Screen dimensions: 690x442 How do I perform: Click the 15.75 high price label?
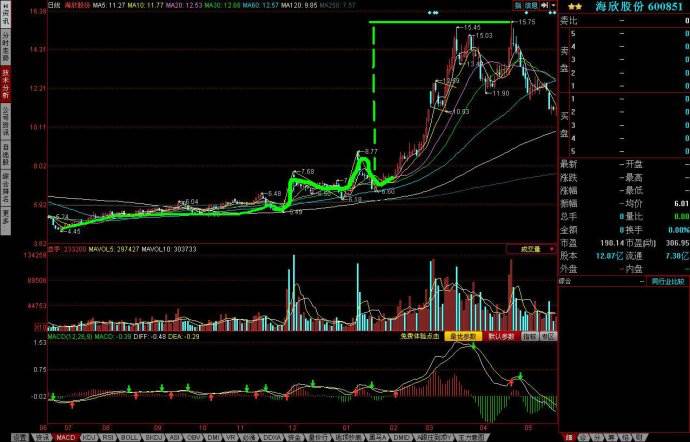(527, 22)
